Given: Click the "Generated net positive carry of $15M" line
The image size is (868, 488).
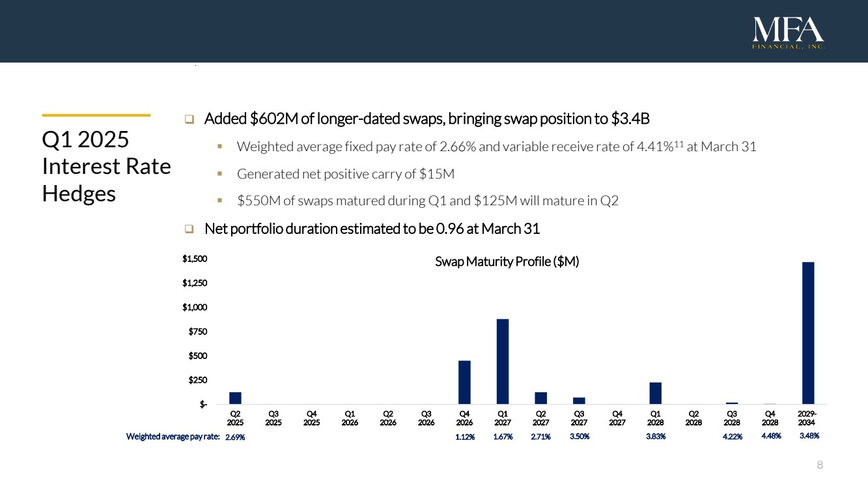Looking at the screenshot, I should coord(345,174).
